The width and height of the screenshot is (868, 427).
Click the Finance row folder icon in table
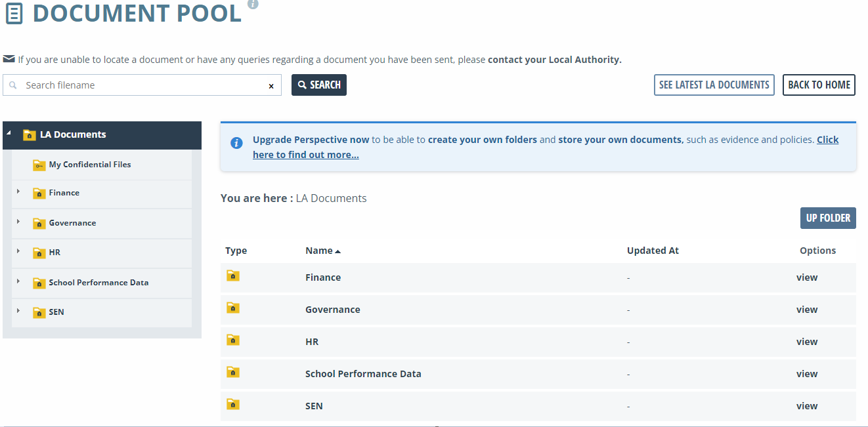click(233, 275)
